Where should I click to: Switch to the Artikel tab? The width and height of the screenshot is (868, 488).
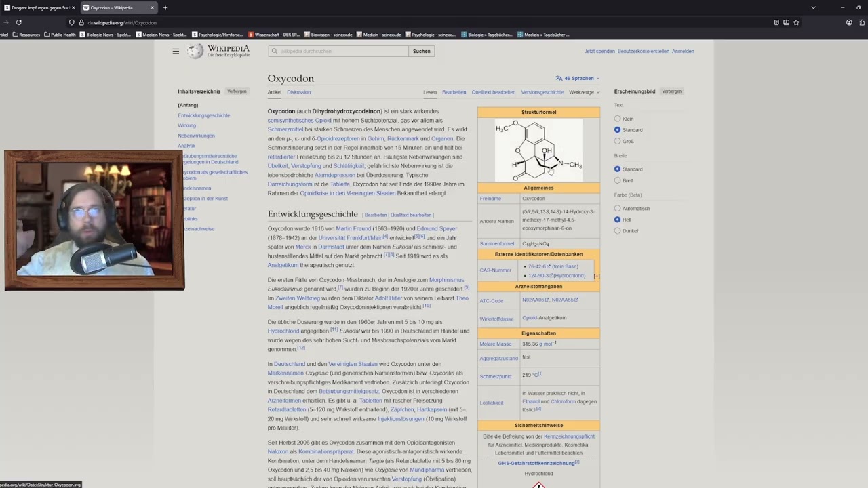click(274, 92)
